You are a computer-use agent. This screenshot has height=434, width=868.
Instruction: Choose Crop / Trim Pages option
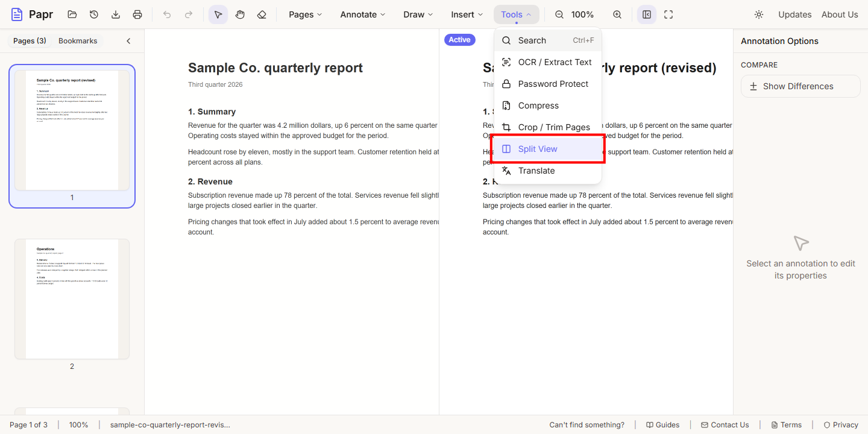pyautogui.click(x=548, y=127)
